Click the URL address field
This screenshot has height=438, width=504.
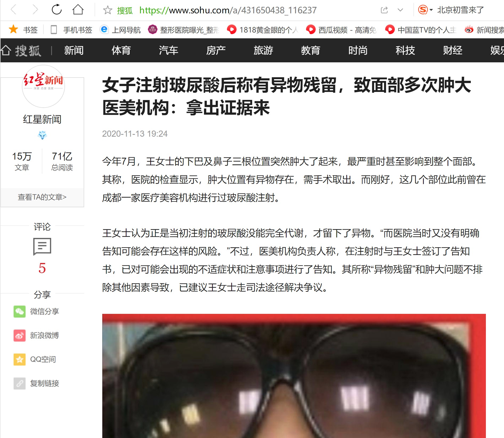pyautogui.click(x=228, y=10)
